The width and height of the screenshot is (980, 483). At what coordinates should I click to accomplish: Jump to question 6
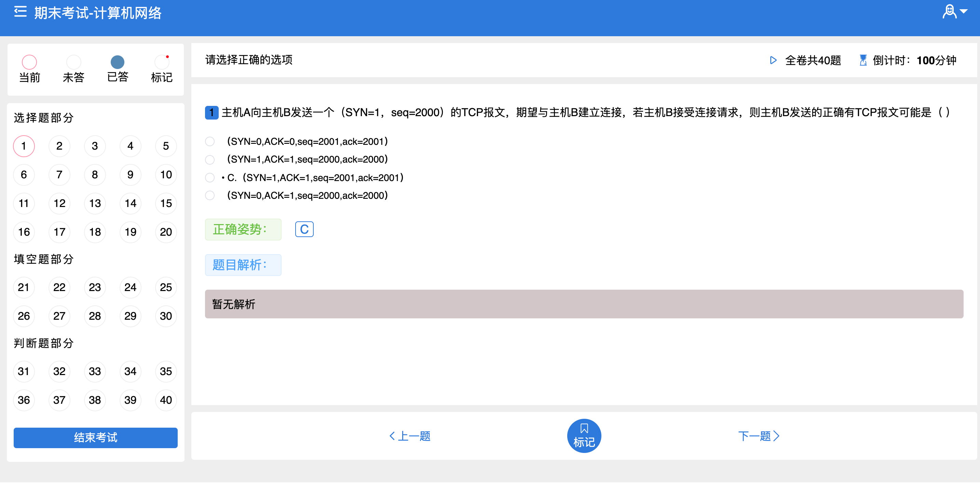pyautogui.click(x=24, y=175)
